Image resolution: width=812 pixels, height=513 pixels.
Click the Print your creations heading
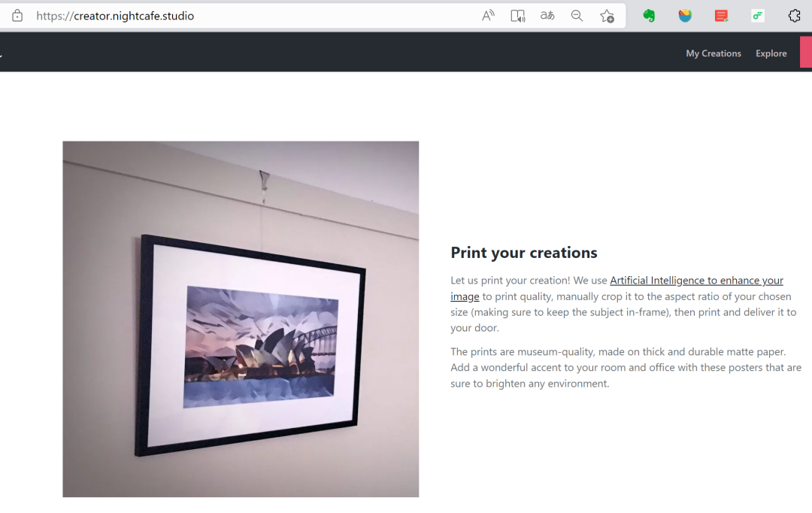[523, 253]
